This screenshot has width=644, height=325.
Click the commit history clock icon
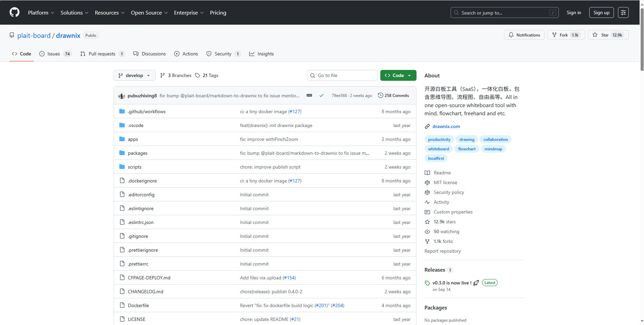[x=380, y=96]
